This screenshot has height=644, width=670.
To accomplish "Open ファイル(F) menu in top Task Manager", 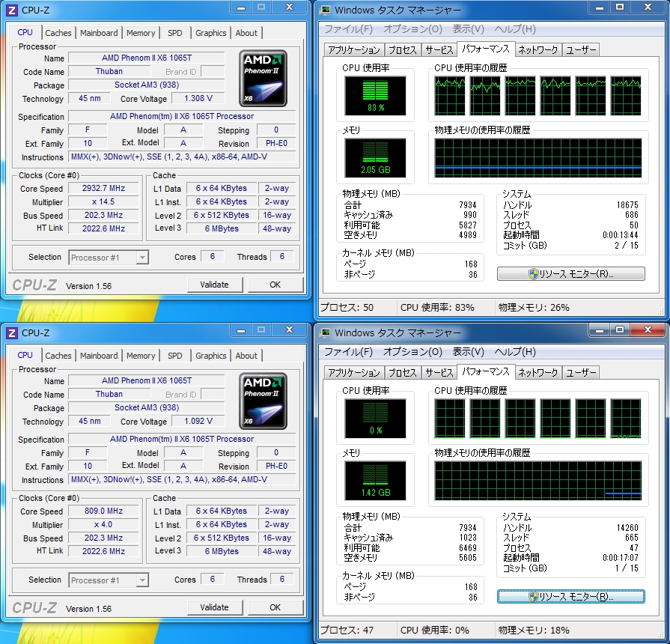I will click(x=348, y=29).
